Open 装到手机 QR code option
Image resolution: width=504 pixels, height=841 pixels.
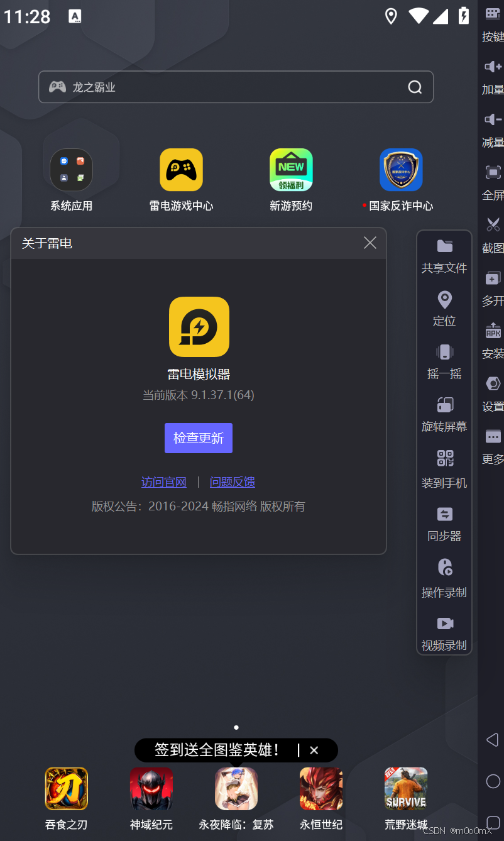pos(444,470)
